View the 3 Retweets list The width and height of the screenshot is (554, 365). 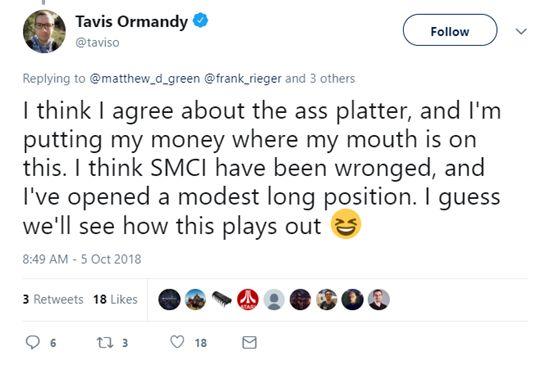53,299
